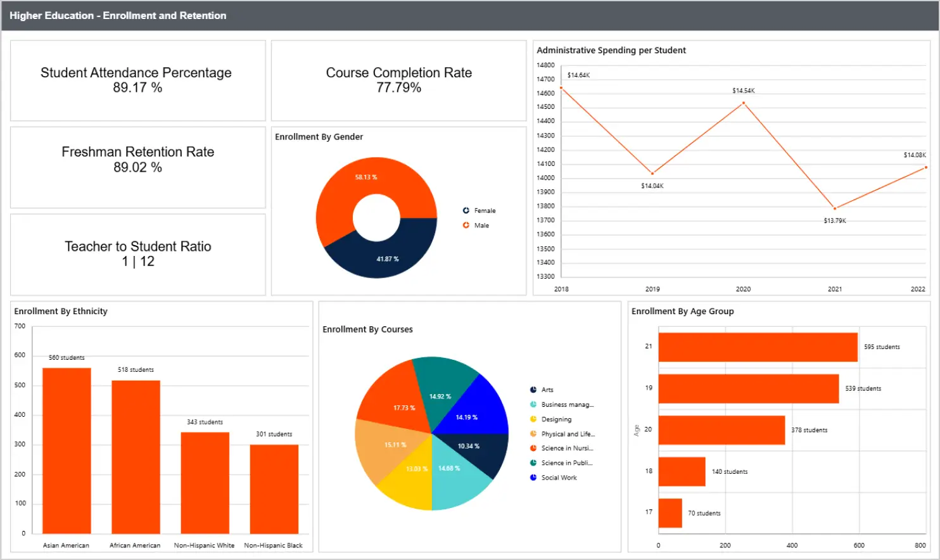Image resolution: width=940 pixels, height=560 pixels.
Task: Click the 140 students data label
Action: pos(730,472)
